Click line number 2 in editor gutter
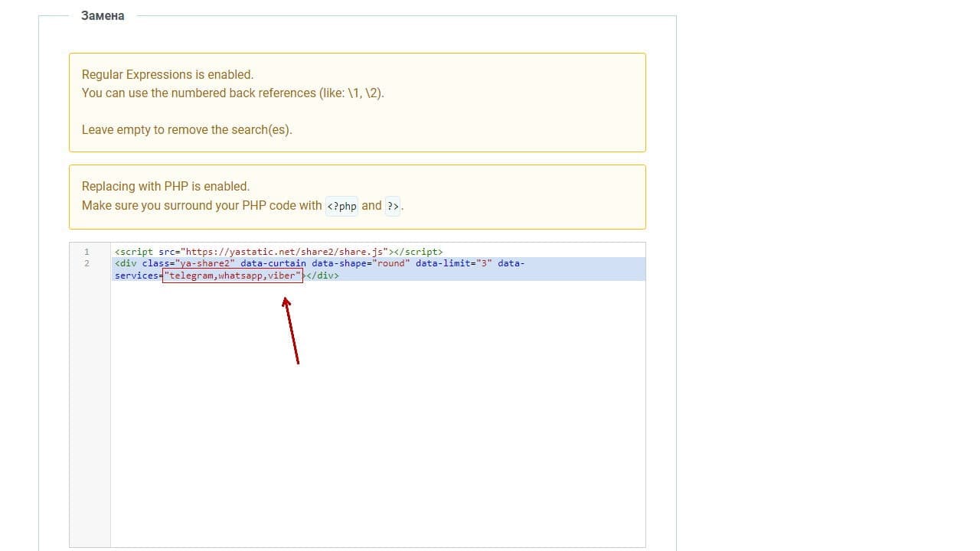Screen dimensions: 980x551 click(87, 263)
